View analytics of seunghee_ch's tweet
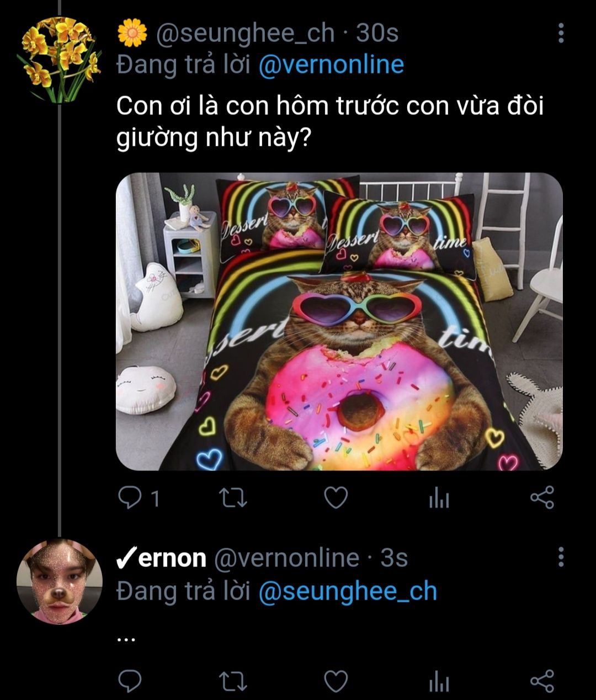The height and width of the screenshot is (700, 596). [439, 499]
